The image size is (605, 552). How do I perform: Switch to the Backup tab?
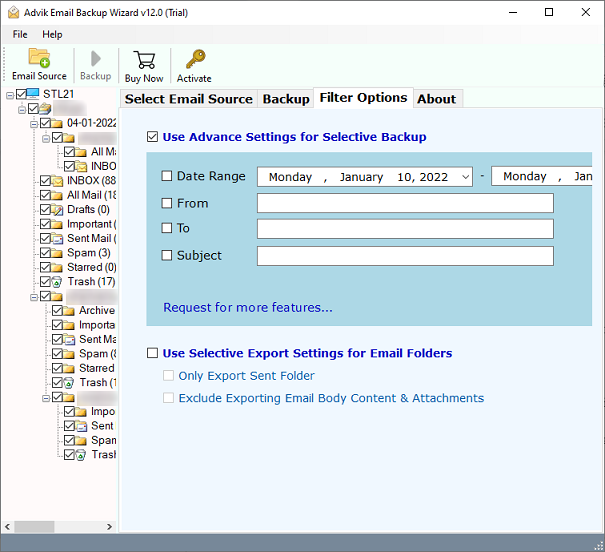click(286, 99)
